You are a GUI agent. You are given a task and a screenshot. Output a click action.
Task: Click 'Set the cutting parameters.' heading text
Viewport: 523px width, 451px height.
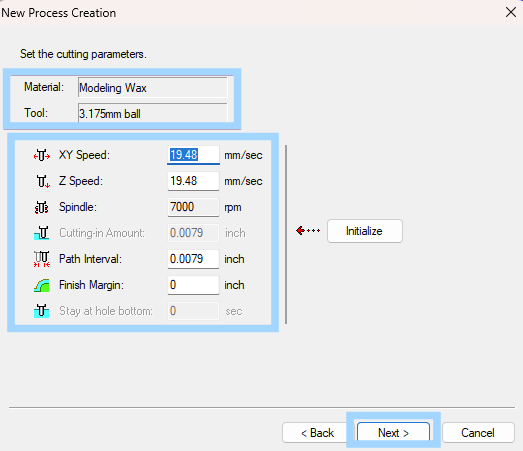click(x=83, y=54)
